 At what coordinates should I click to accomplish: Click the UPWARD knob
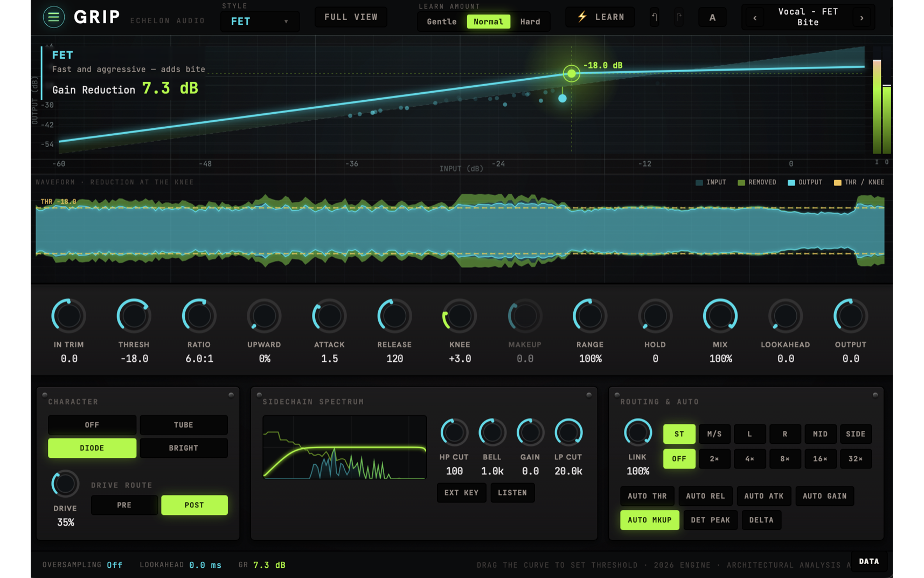264,315
